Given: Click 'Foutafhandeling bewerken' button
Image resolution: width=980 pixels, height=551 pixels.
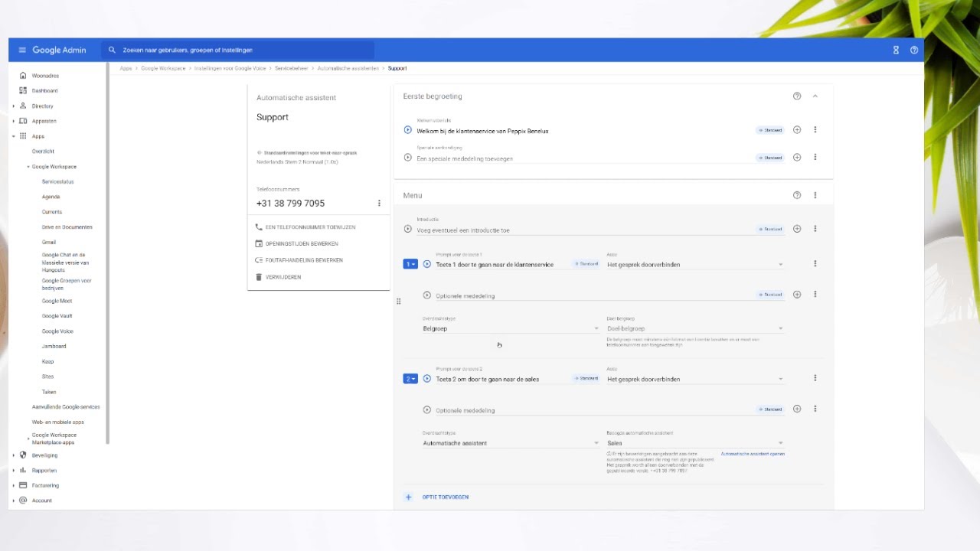Looking at the screenshot, I should coord(299,260).
